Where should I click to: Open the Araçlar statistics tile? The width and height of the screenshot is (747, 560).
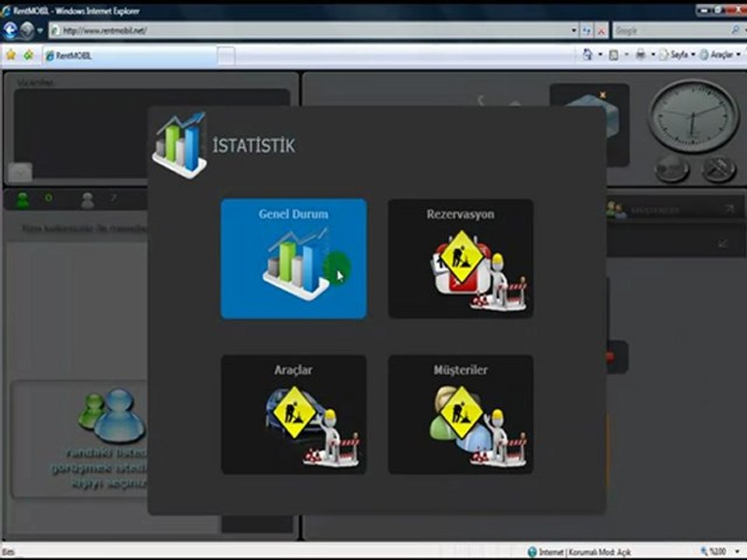(x=293, y=415)
